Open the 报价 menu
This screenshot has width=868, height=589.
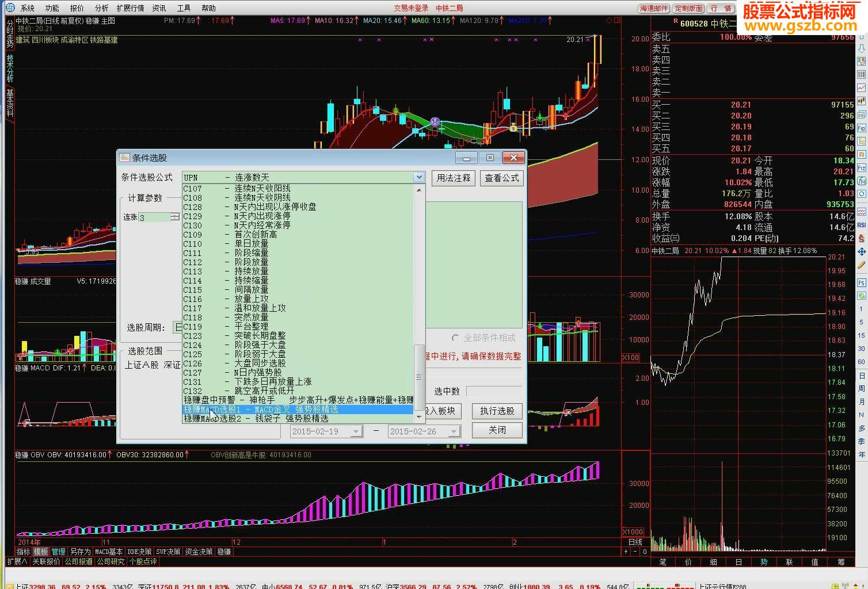click(x=77, y=8)
